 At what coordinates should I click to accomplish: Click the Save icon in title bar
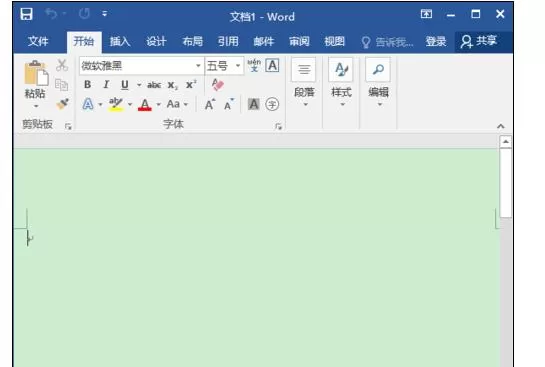26,14
